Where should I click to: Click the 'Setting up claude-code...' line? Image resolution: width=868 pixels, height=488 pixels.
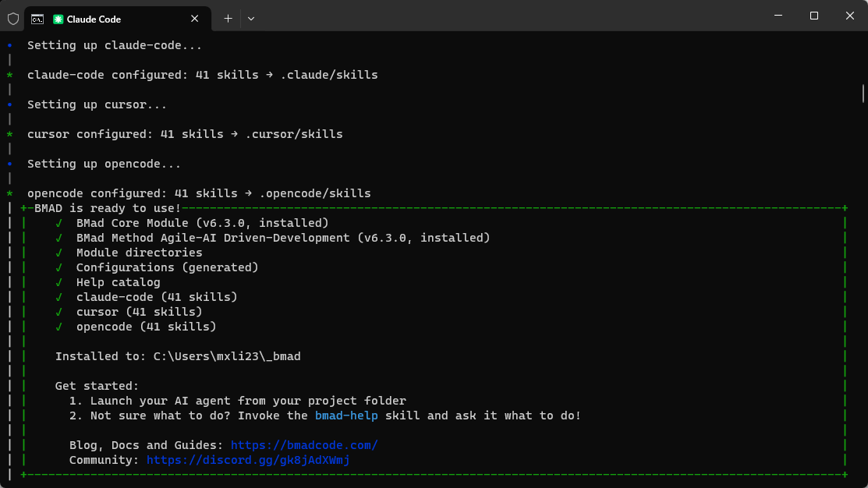[x=115, y=45]
